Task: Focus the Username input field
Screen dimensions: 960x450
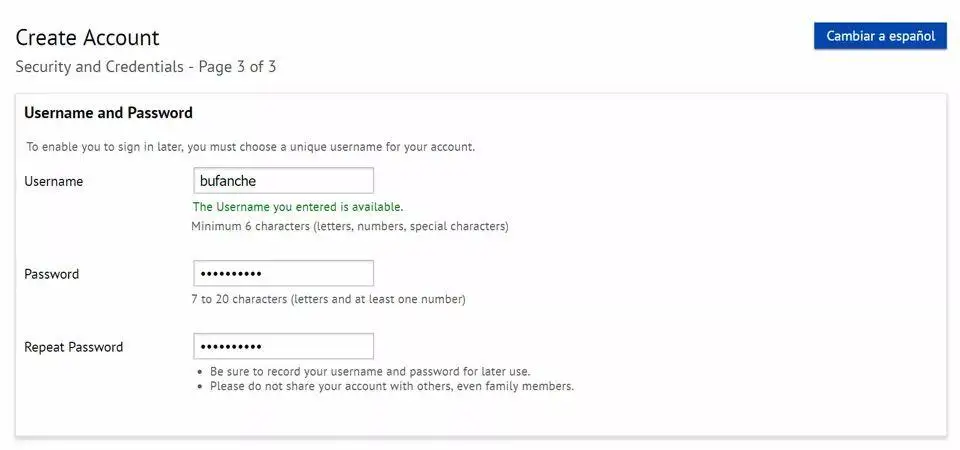Action: (283, 181)
